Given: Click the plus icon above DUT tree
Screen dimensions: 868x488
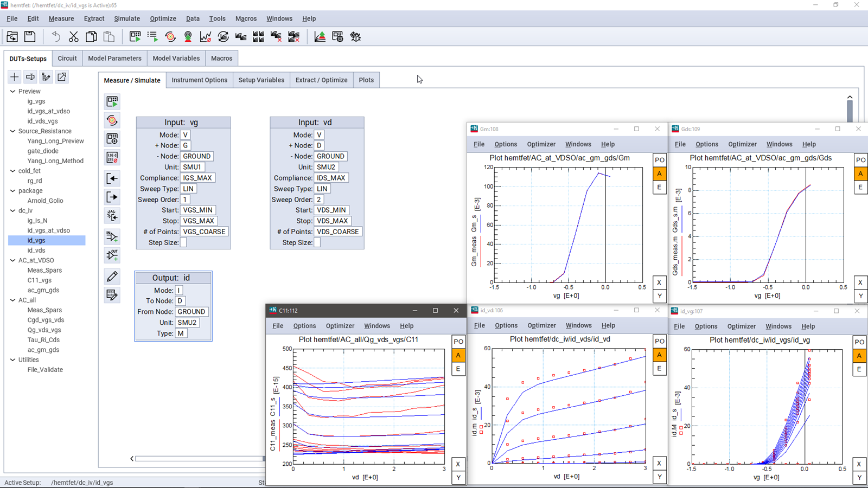Looking at the screenshot, I should 15,77.
